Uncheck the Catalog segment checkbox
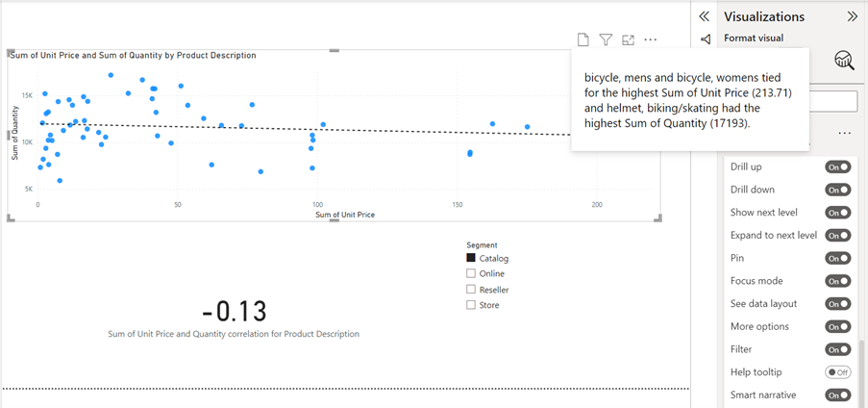Screen dimensions: 868x408 (x=471, y=258)
